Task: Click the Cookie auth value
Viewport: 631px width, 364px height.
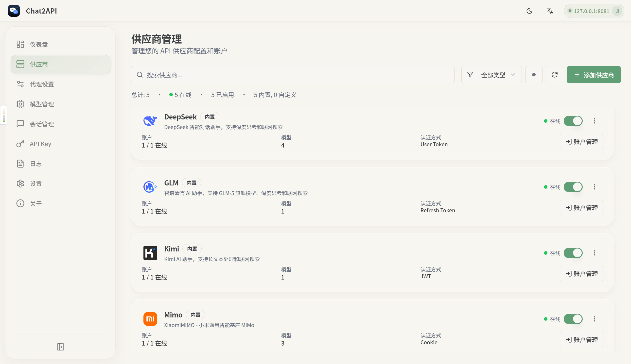Action: click(x=429, y=342)
